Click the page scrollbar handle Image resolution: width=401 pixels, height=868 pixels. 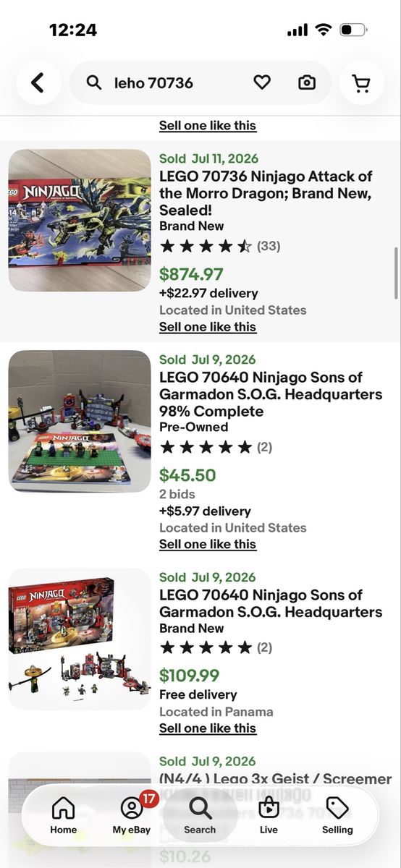pyautogui.click(x=396, y=272)
